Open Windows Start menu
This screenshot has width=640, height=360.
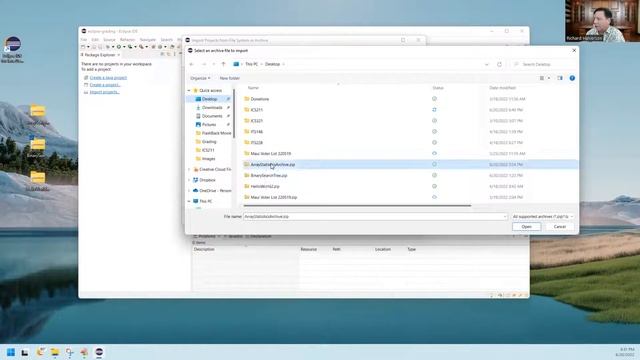coord(11,352)
